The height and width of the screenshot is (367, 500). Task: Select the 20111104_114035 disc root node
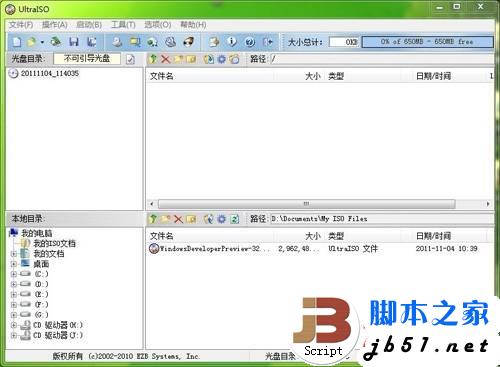pos(50,73)
